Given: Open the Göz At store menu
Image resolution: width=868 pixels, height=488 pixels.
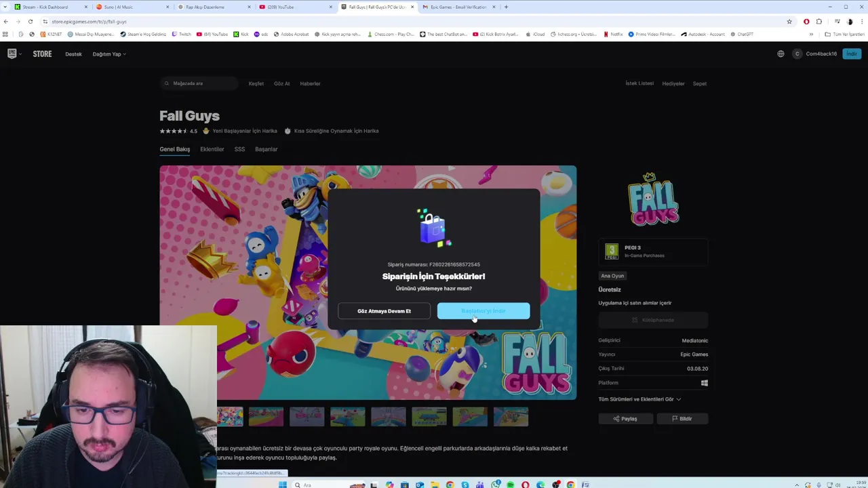Looking at the screenshot, I should point(281,83).
